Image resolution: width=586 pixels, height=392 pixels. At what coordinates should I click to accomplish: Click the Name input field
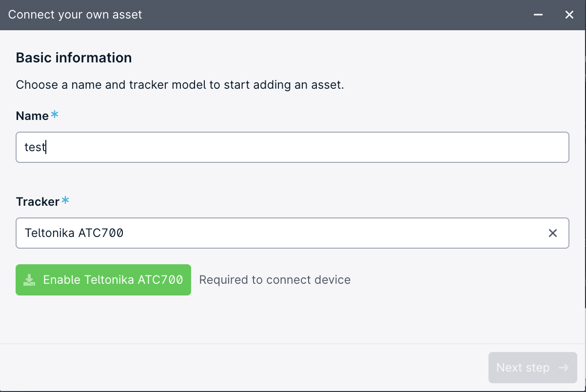[x=293, y=147]
